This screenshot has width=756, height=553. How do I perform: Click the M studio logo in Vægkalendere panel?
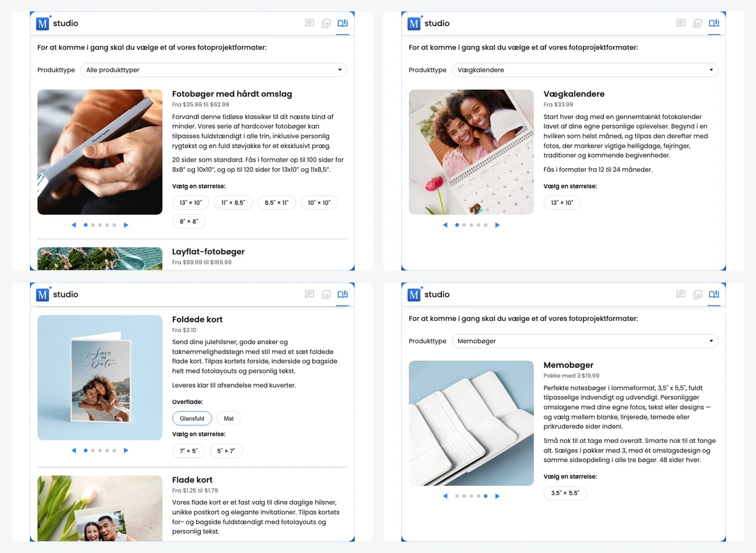tap(429, 23)
